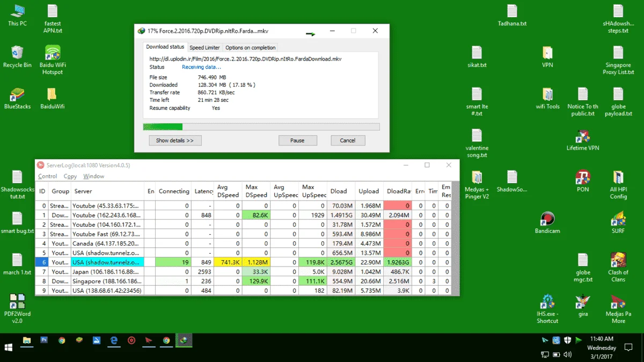
Task: Open the Copy menu in ServerLog
Action: 70,176
